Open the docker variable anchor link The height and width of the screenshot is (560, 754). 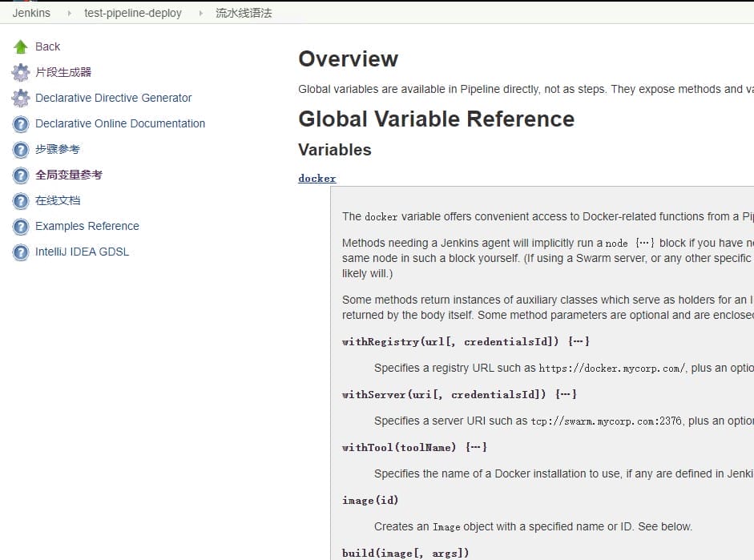[x=317, y=179]
